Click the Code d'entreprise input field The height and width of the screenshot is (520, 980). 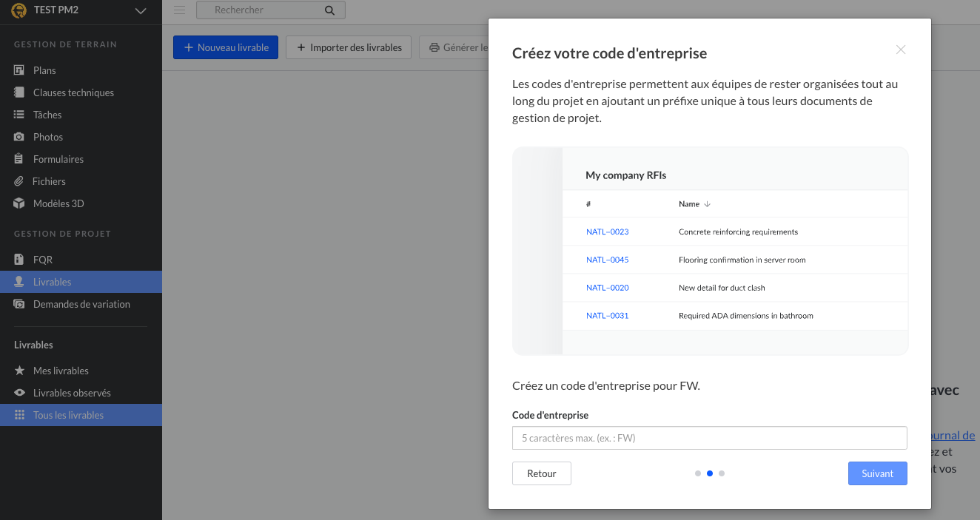click(710, 438)
